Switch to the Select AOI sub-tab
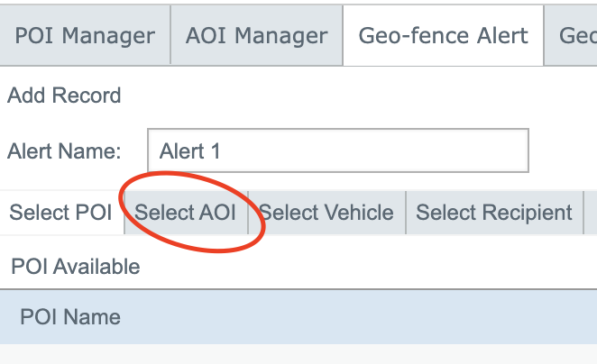Screen dimensions: 597x364 (186, 213)
